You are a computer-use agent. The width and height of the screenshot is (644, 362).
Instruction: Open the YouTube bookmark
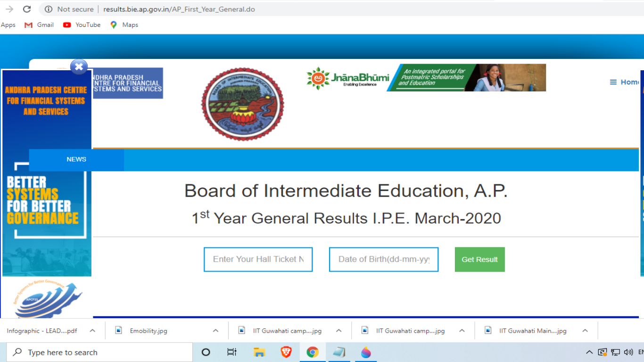(x=82, y=25)
